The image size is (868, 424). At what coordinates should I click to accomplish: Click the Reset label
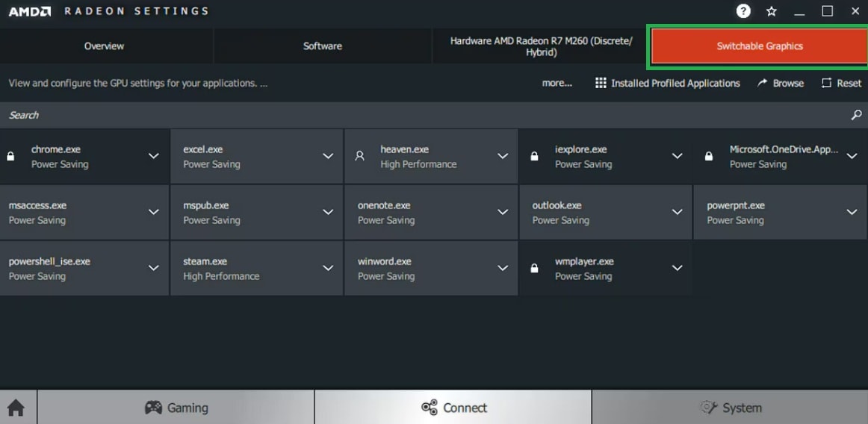coord(849,83)
